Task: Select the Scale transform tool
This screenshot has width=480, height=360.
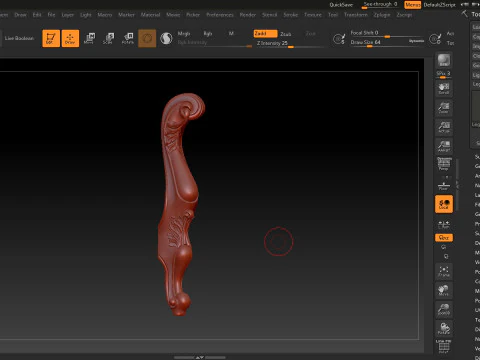Action: tap(108, 38)
